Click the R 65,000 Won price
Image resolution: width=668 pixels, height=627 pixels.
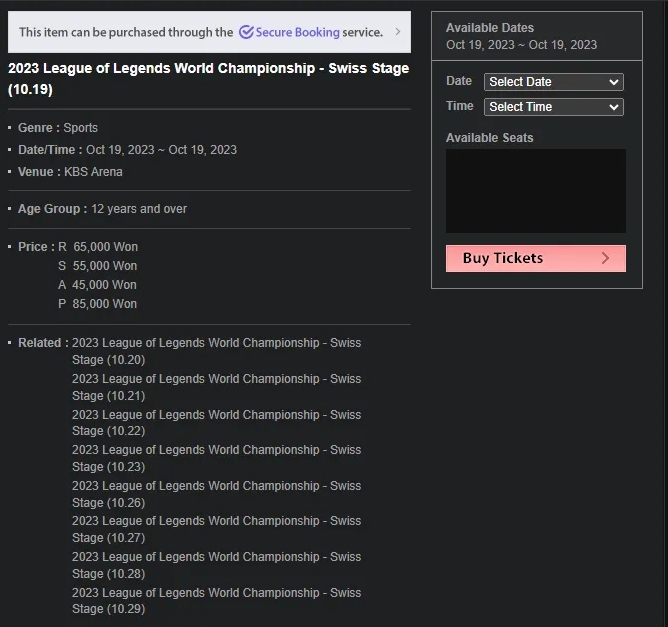(98, 247)
